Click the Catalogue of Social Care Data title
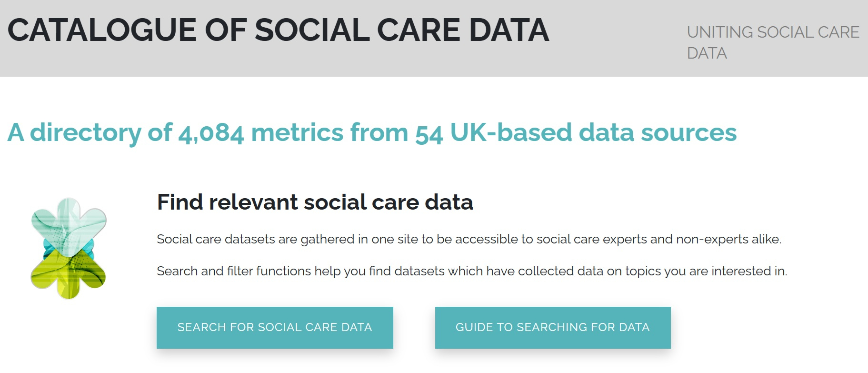This screenshot has width=868, height=373. [x=278, y=30]
